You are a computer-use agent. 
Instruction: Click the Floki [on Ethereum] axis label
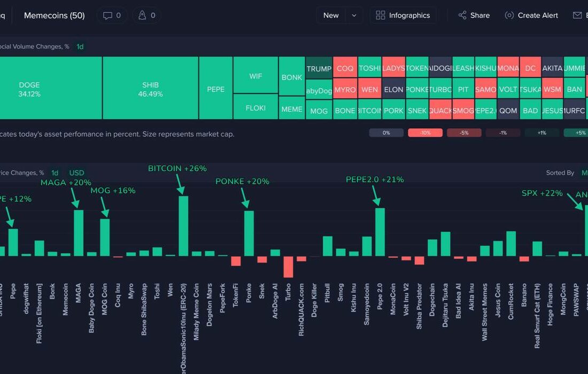coord(39,313)
